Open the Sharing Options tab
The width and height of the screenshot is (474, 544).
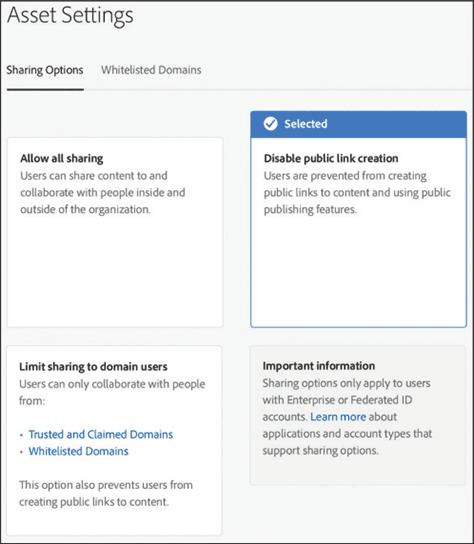[45, 70]
